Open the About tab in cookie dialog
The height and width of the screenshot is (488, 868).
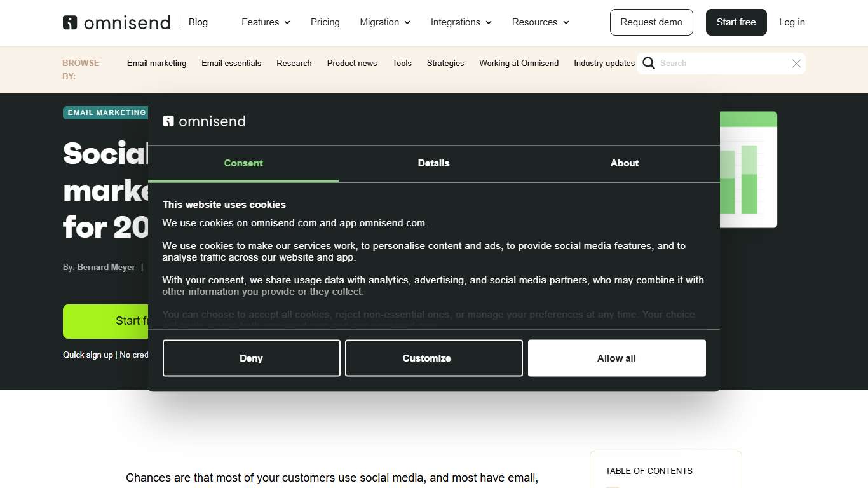[x=624, y=163]
